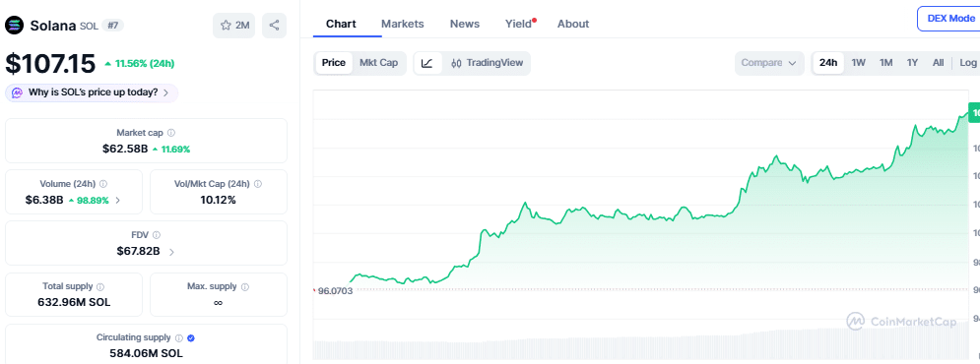Viewport: 980px width, 364px height.
Task: Add Solana to watchlist via star button
Action: pyautogui.click(x=233, y=26)
